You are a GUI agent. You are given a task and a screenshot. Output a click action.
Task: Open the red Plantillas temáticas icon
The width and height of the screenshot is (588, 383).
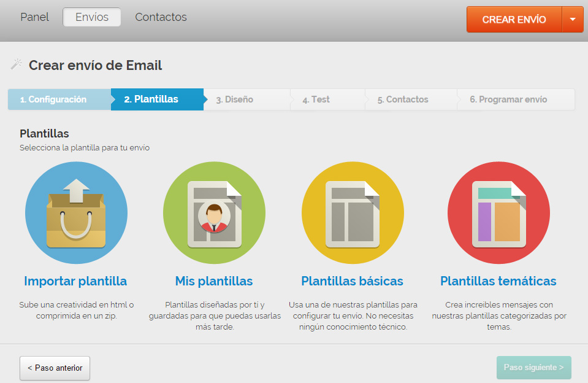click(498, 213)
